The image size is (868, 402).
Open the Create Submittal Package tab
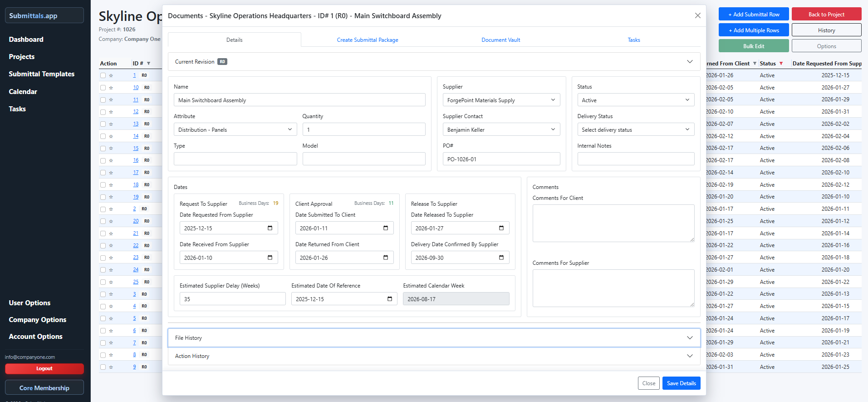[x=367, y=40]
